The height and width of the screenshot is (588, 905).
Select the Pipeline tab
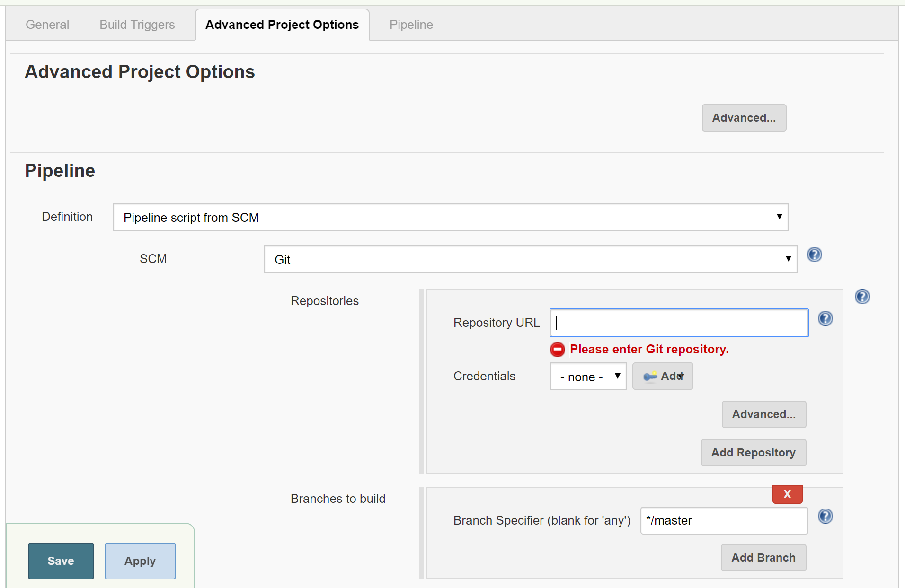pos(411,25)
